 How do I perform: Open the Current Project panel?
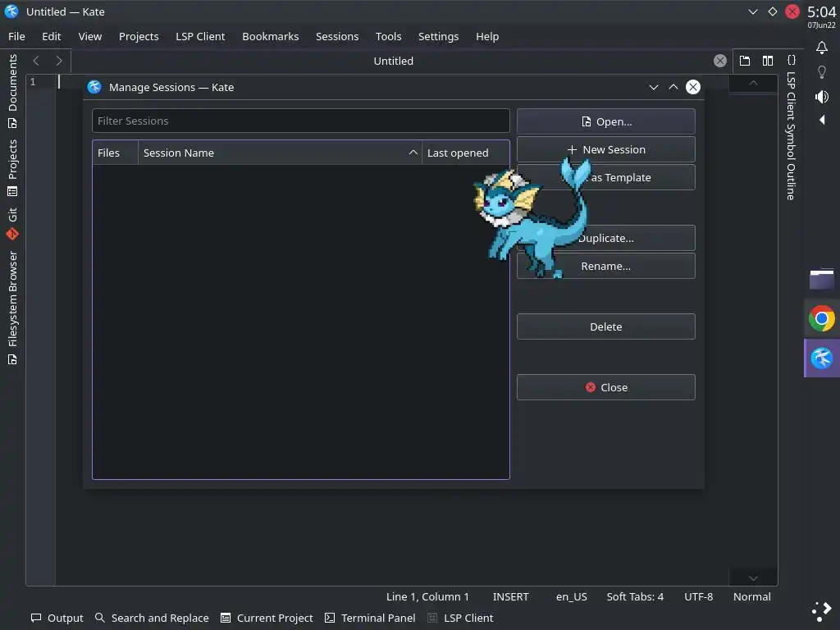tap(267, 618)
